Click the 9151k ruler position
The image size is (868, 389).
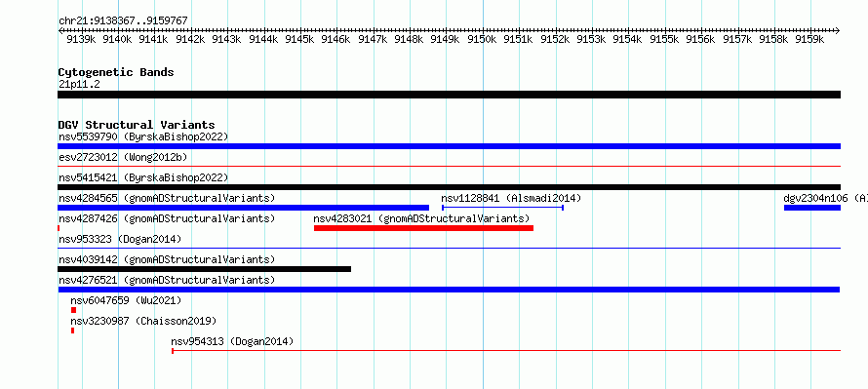tap(519, 39)
